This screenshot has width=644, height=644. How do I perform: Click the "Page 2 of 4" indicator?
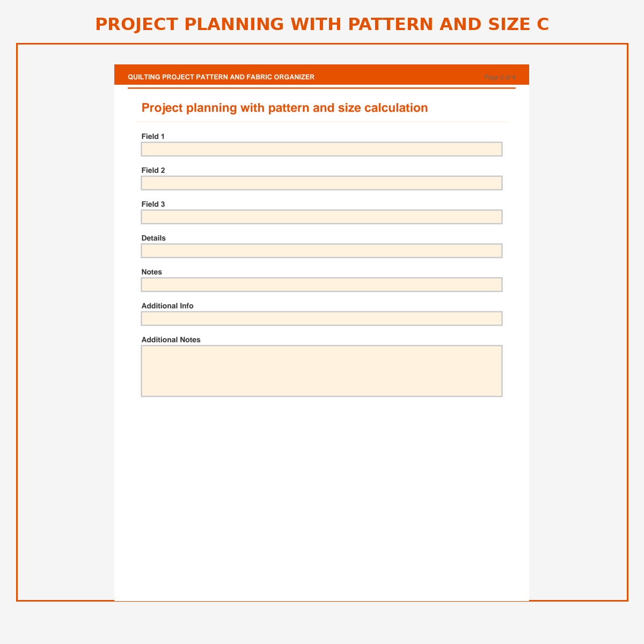500,77
